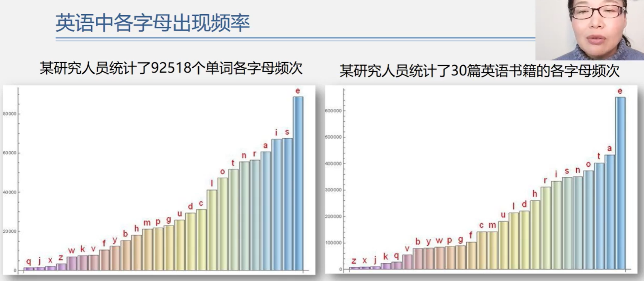Viewport: 644px width, 281px height.
Task: Click the bar under 'a' in right chart
Action: (610, 212)
